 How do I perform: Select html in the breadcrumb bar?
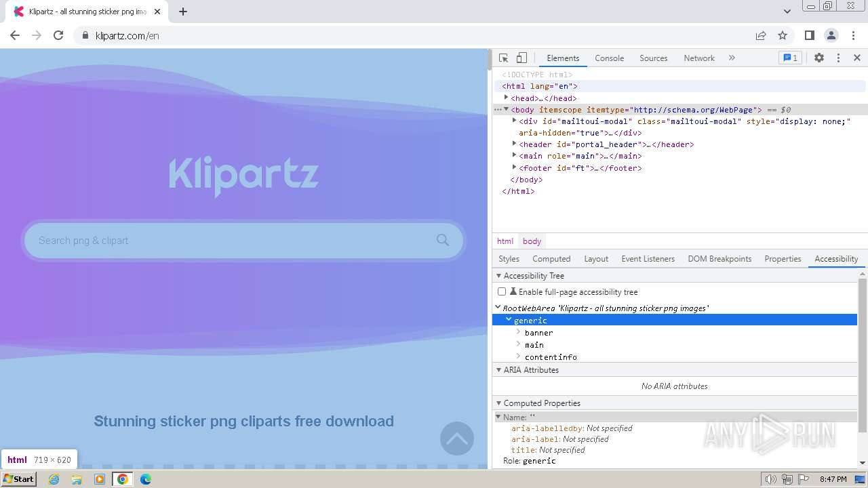(505, 241)
